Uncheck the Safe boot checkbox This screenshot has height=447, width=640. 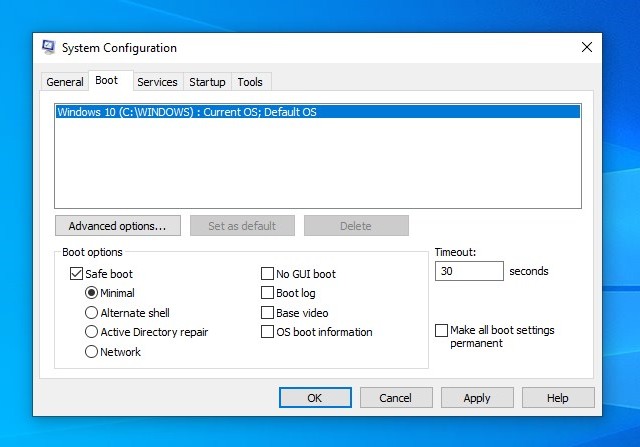coord(76,274)
